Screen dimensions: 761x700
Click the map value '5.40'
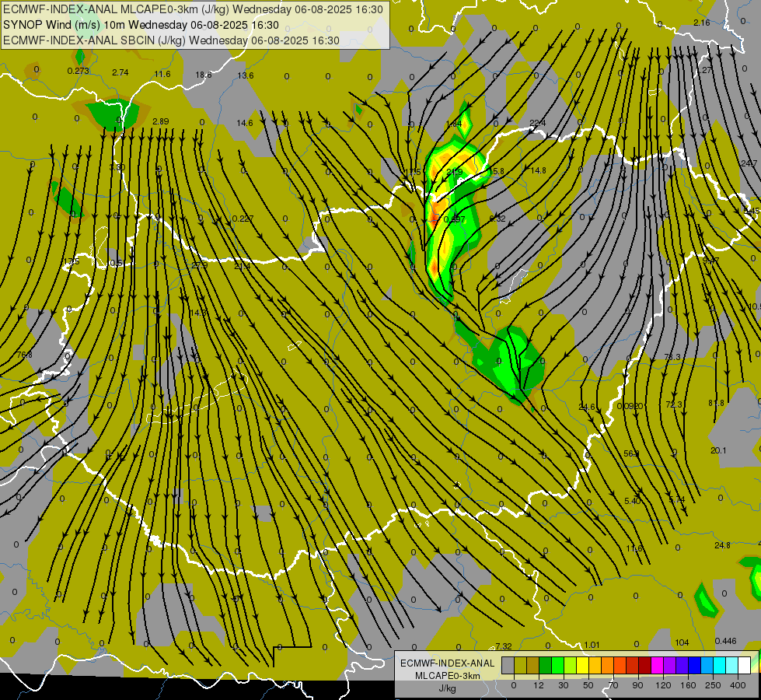tap(633, 501)
